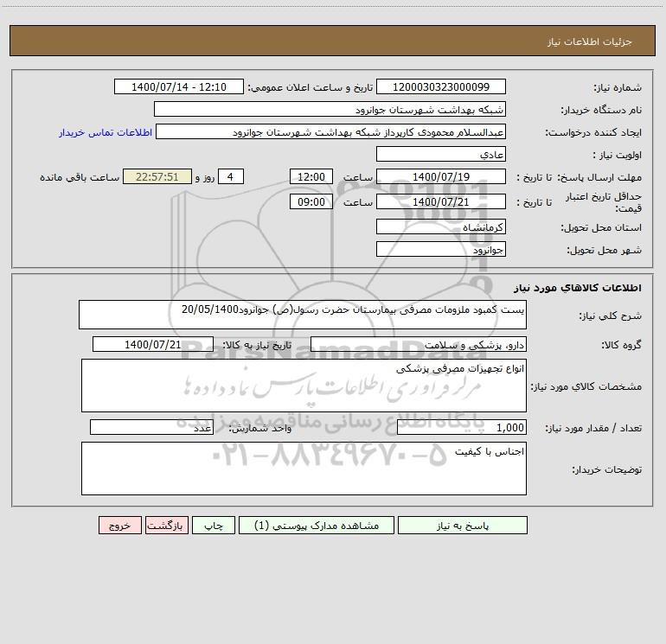Click goods group field دارو، پزشکی و سلامت

(419, 344)
